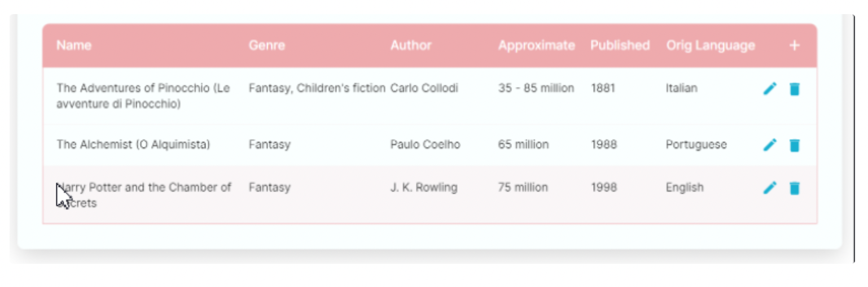Click the Genre column header

[x=266, y=46]
